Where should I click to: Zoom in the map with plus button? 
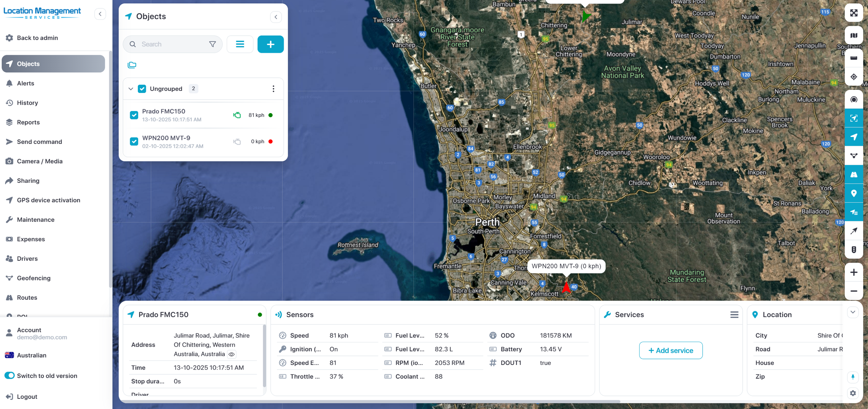click(x=853, y=272)
